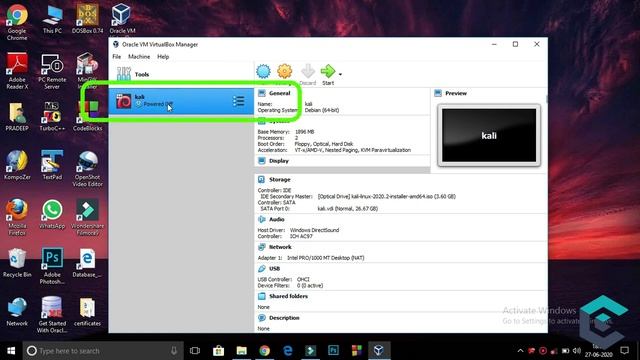Open the Network desktop icon
Viewport: 640px width, 360px height.
point(17,312)
